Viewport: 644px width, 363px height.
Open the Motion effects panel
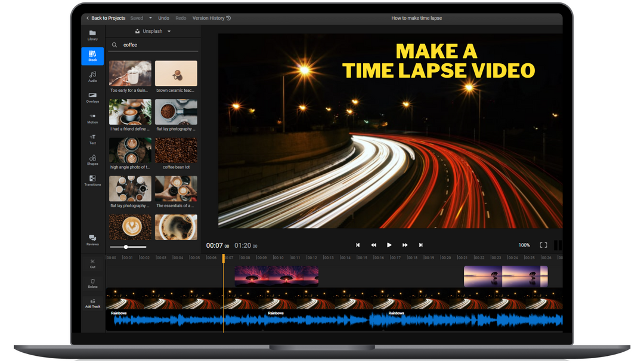tap(92, 118)
